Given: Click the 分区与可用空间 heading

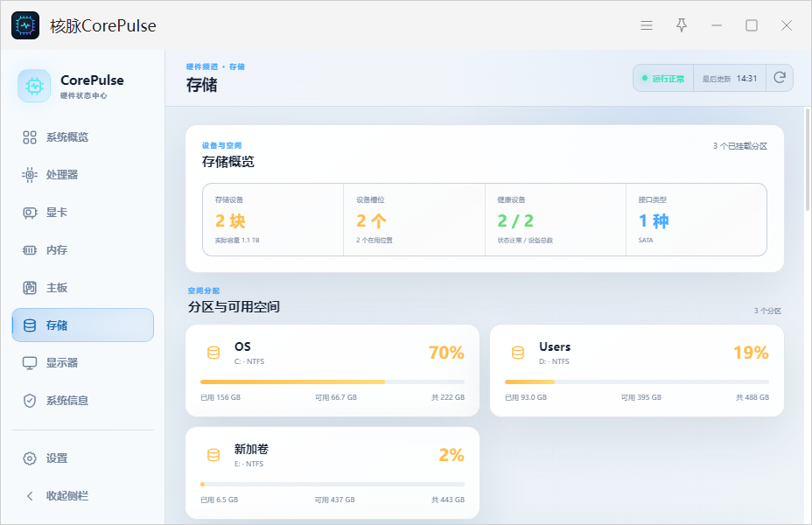Looking at the screenshot, I should [x=234, y=306].
